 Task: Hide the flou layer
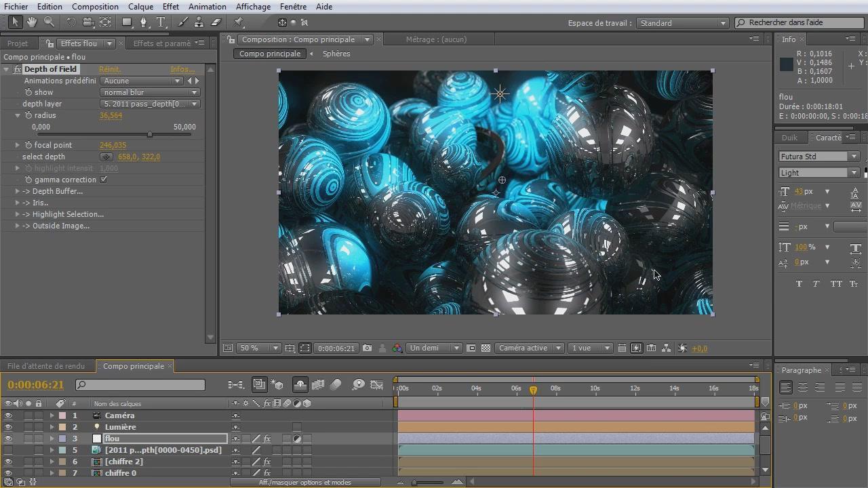point(8,439)
